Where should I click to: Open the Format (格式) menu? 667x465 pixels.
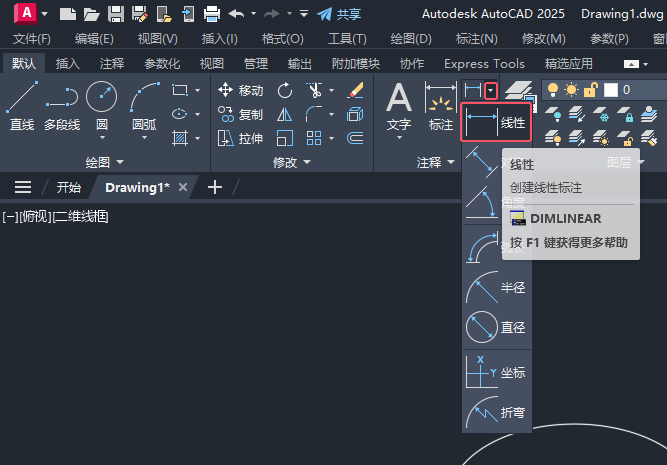pyautogui.click(x=282, y=39)
